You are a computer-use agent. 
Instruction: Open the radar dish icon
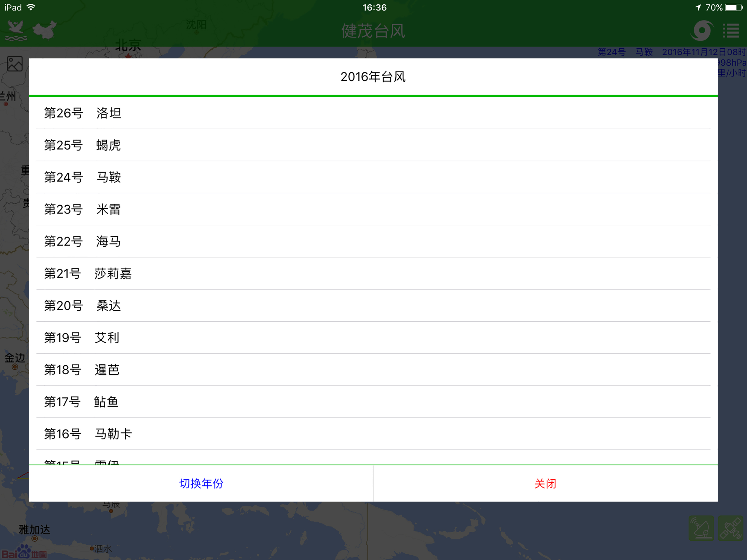701,529
